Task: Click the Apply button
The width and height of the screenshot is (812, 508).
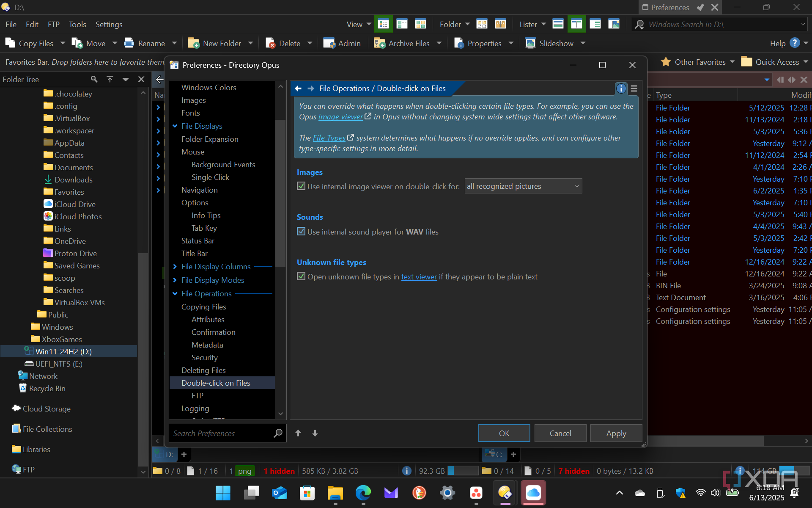Action: [616, 433]
